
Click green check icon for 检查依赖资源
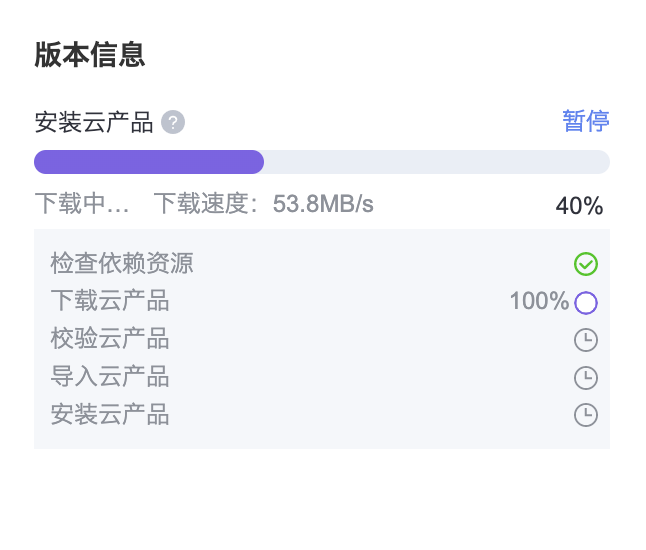586,264
